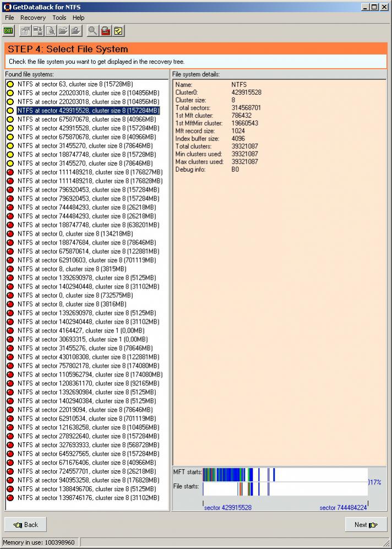Select NTFS at sector 30693315 row

coord(83,339)
